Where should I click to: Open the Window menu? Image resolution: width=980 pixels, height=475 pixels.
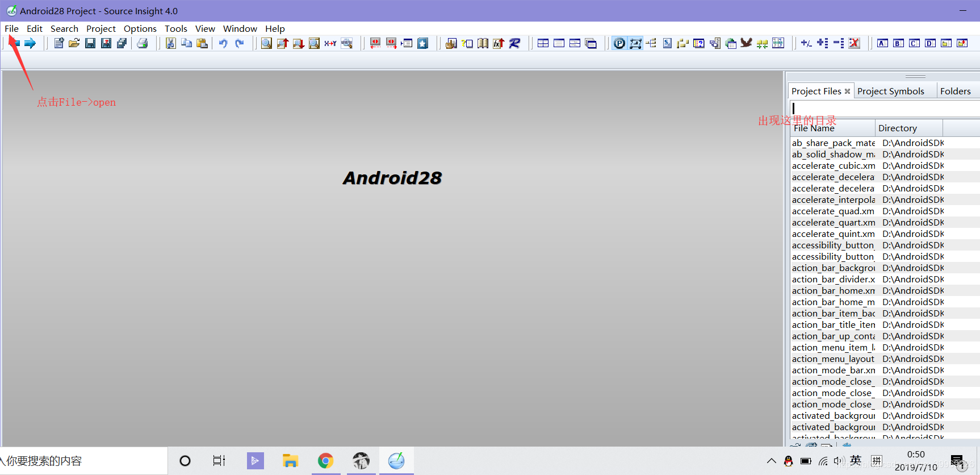click(240, 28)
